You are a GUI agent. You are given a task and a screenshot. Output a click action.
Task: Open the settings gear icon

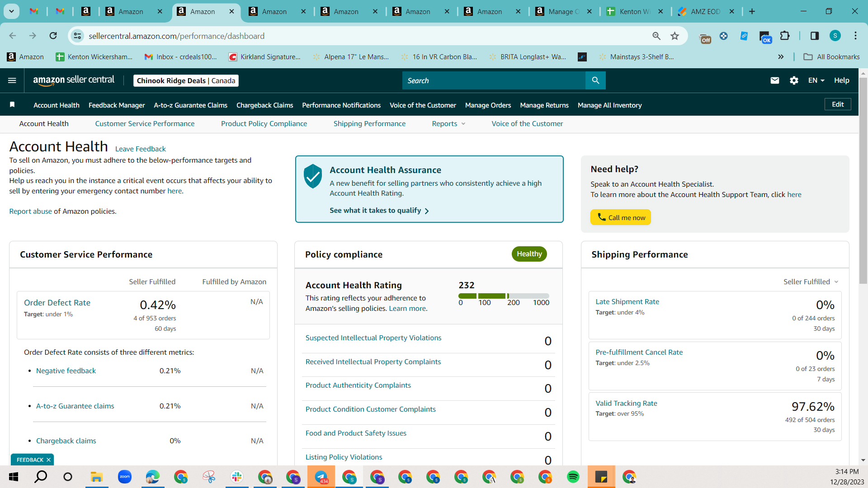[794, 80]
